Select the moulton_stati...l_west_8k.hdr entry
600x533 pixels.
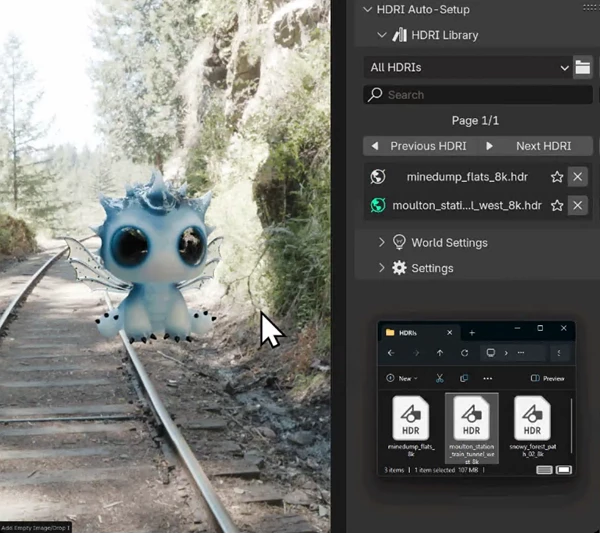[x=467, y=205]
